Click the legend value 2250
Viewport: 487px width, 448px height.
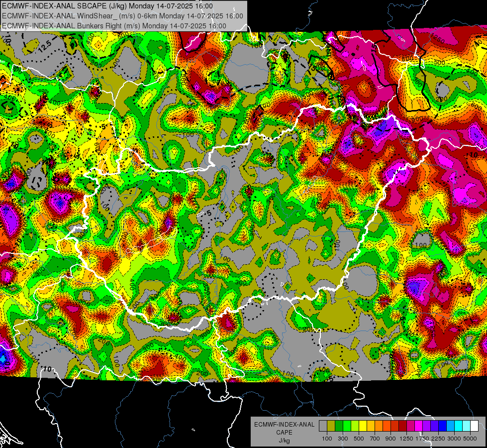pos(438,439)
